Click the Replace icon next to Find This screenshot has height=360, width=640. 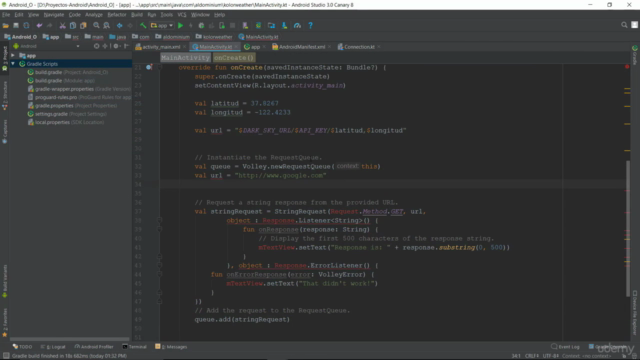pos(107,25)
